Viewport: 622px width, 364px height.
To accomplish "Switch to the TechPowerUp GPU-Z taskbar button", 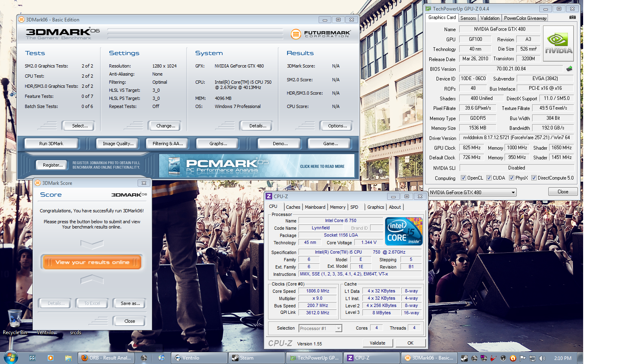I will [x=315, y=358].
